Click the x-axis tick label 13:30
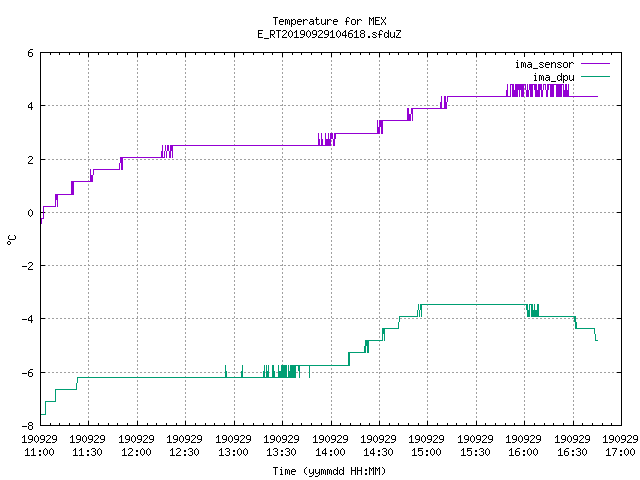The width and height of the screenshot is (640, 480). pyautogui.click(x=282, y=452)
